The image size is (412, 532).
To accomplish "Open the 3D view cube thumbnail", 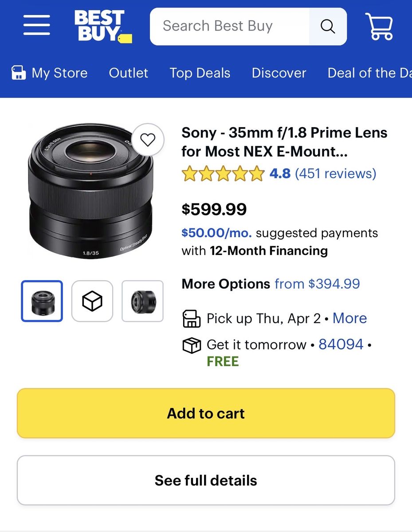I will pos(92,301).
